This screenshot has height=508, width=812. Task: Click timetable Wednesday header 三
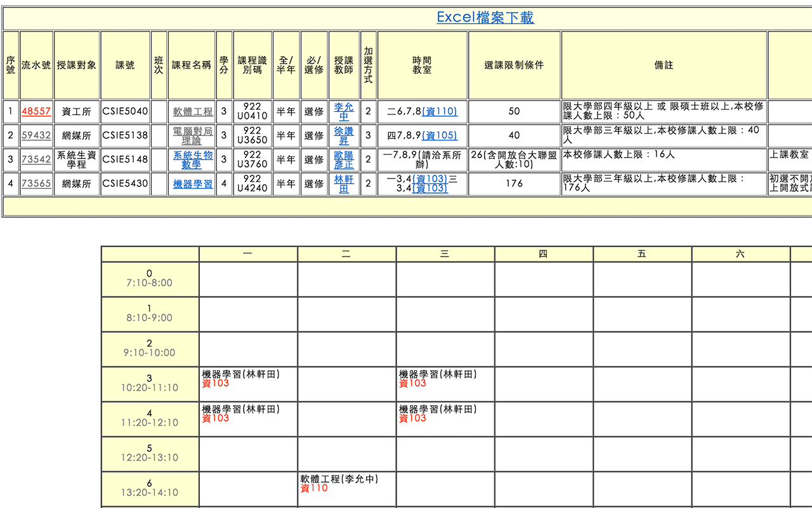[445, 254]
